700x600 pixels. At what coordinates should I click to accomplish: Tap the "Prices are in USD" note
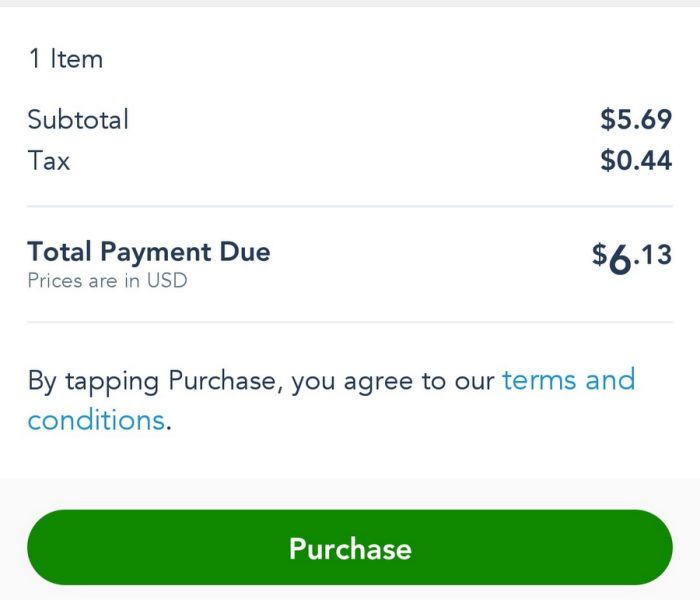pyautogui.click(x=107, y=281)
